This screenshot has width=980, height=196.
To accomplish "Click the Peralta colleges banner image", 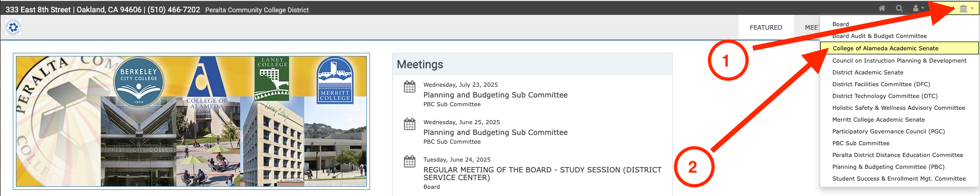I will 191,121.
